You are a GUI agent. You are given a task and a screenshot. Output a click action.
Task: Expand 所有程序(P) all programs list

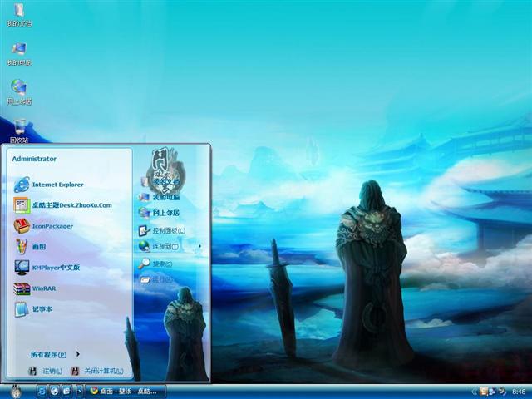55,355
